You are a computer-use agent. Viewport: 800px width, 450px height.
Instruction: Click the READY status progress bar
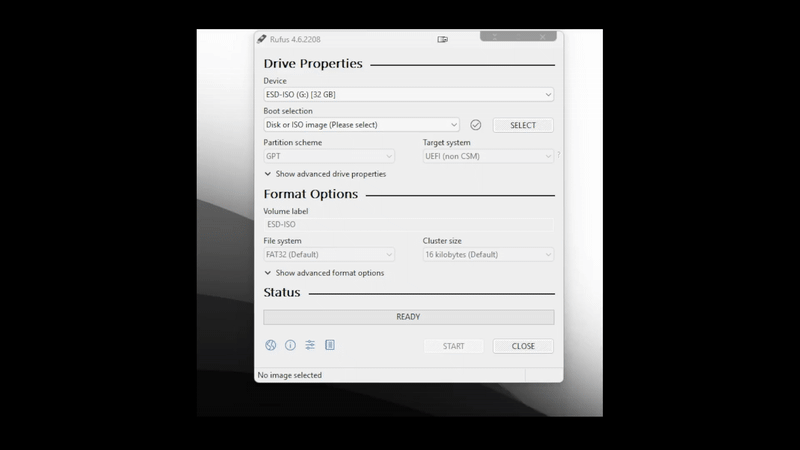coord(408,317)
